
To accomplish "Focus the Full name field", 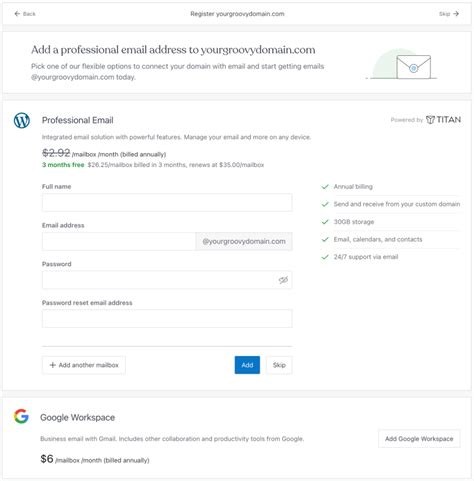I will 167,203.
